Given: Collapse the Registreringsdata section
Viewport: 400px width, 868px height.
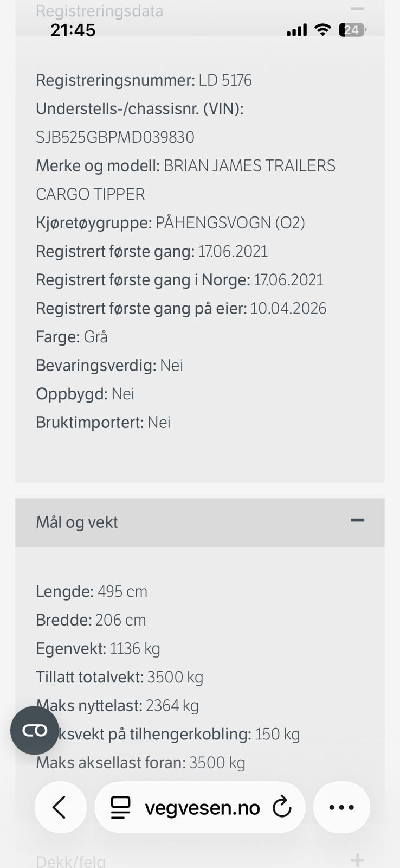Looking at the screenshot, I should (357, 9).
